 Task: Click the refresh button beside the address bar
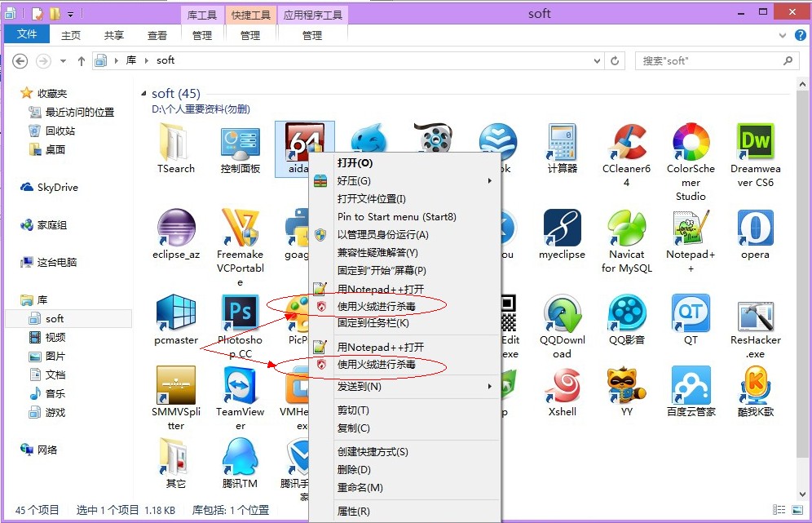[x=615, y=60]
